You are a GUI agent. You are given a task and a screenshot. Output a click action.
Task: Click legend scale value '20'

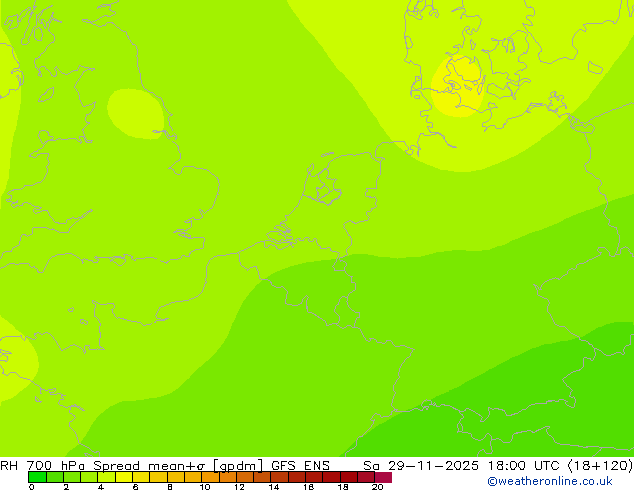click(x=377, y=487)
